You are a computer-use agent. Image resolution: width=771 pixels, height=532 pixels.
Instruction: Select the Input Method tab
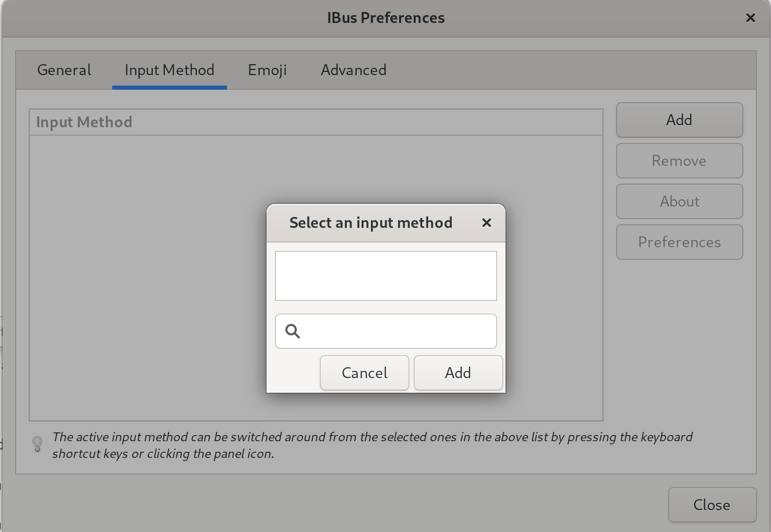point(169,70)
